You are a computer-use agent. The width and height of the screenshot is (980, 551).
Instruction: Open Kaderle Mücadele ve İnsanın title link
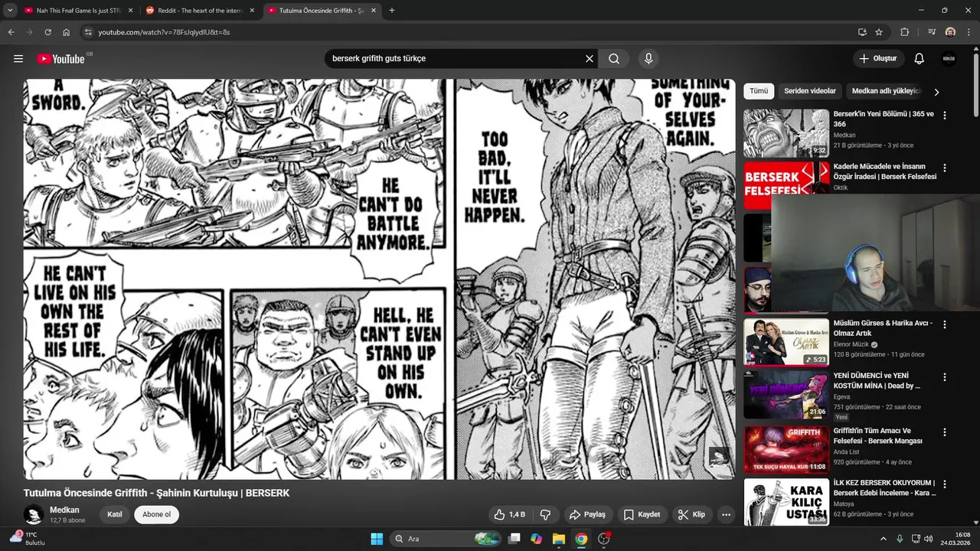click(885, 171)
